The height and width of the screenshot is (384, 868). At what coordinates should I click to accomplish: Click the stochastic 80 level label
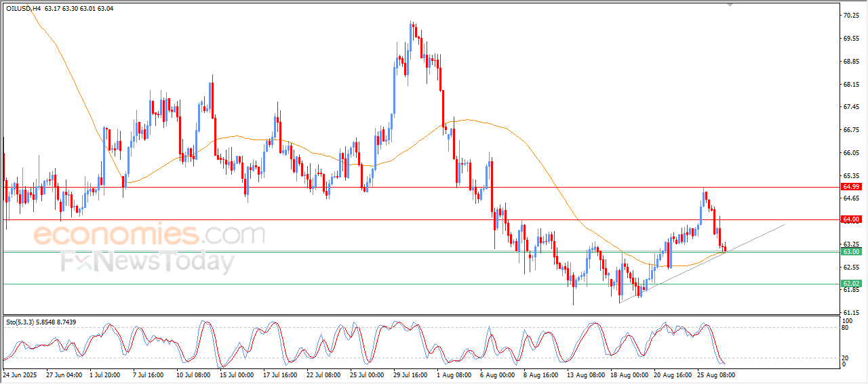[845, 328]
